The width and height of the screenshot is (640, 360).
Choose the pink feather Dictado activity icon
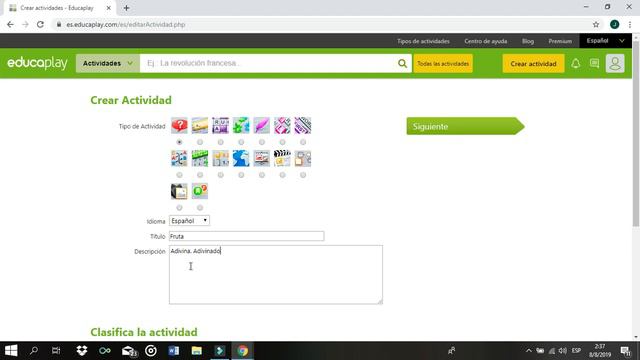262,125
